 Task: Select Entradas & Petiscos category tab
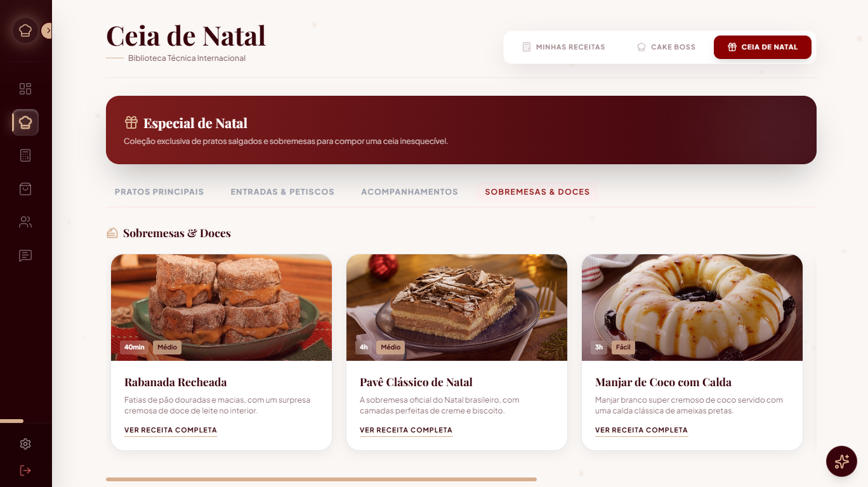pos(282,192)
